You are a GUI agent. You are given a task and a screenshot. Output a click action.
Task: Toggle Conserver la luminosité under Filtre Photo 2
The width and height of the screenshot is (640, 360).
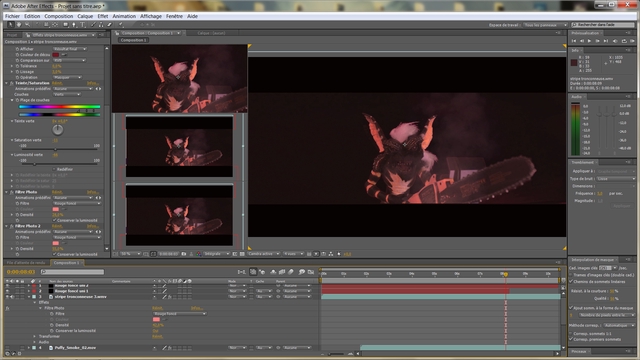[54, 254]
